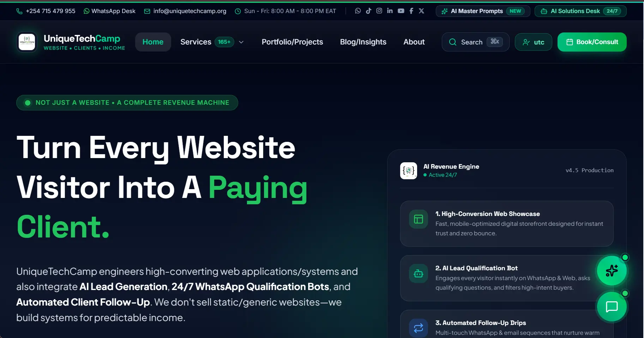
Task: Click the 'Active 24/7' status text
Action: [443, 175]
